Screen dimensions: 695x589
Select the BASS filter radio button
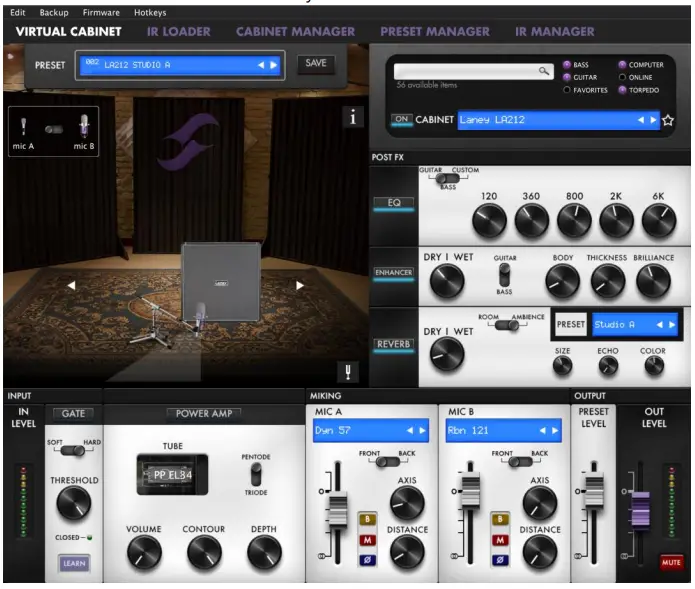(568, 64)
